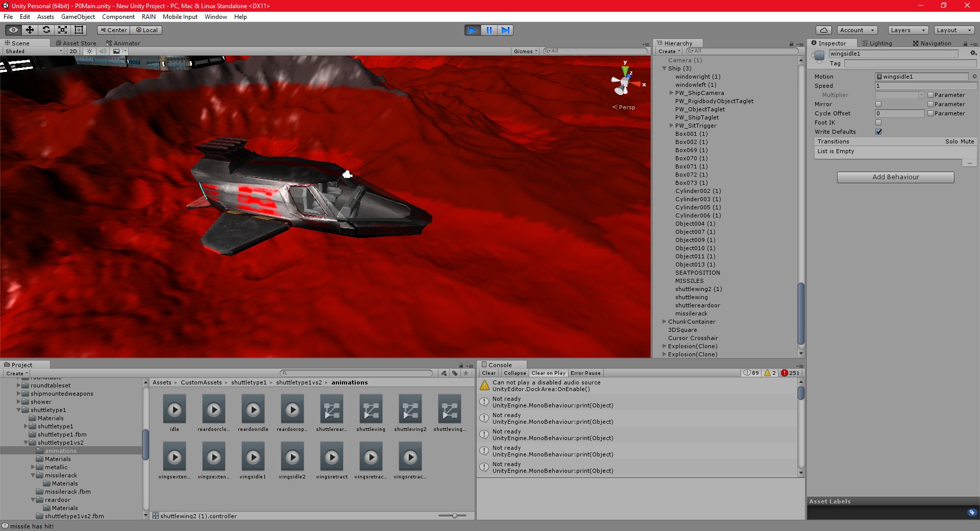This screenshot has width=980, height=531.
Task: Expand the shipmountedweapons folder
Action: 19,394
